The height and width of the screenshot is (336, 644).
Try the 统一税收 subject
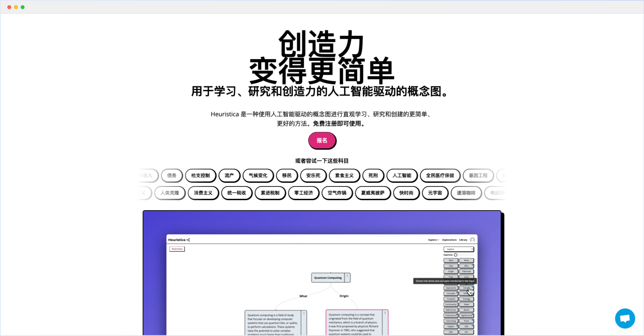click(236, 193)
